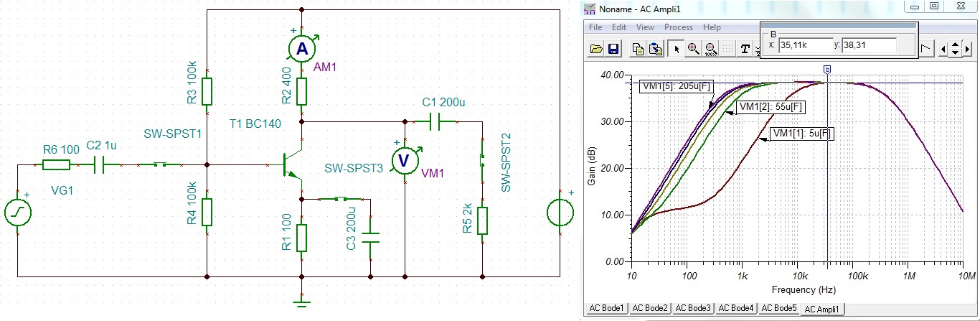980x321 pixels.
Task: Maximize the Noname - AC Ampli1 window
Action: tap(934, 6)
